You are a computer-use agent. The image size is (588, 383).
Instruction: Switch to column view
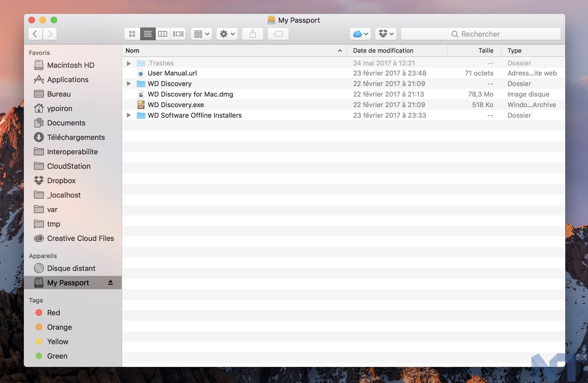[x=163, y=34]
